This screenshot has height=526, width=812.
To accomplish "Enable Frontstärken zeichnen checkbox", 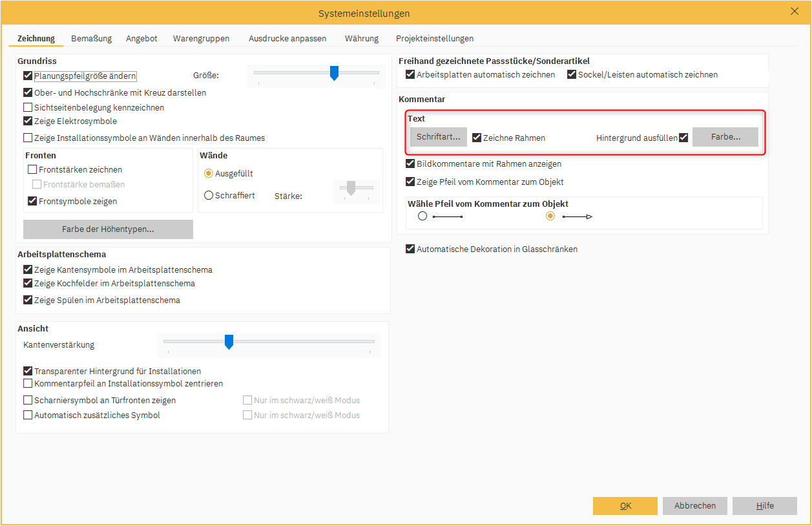I will [x=32, y=170].
